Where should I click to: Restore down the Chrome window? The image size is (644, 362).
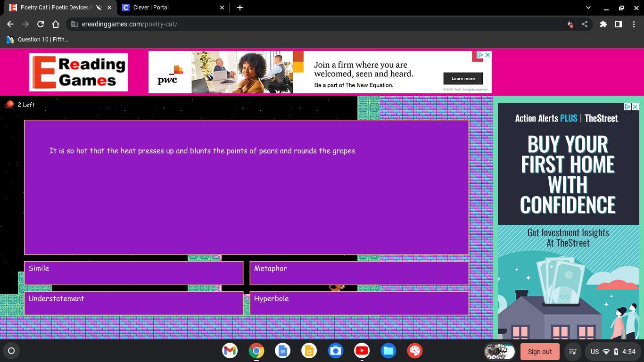621,8
